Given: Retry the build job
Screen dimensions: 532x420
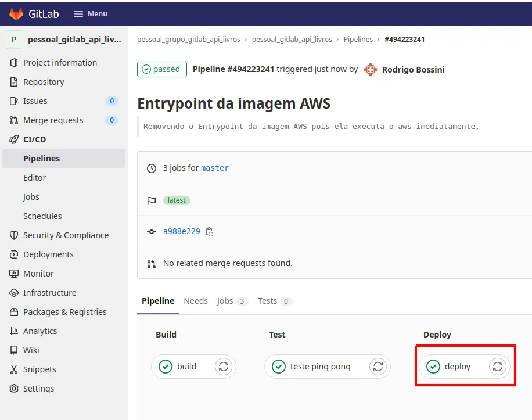Looking at the screenshot, I should (224, 367).
